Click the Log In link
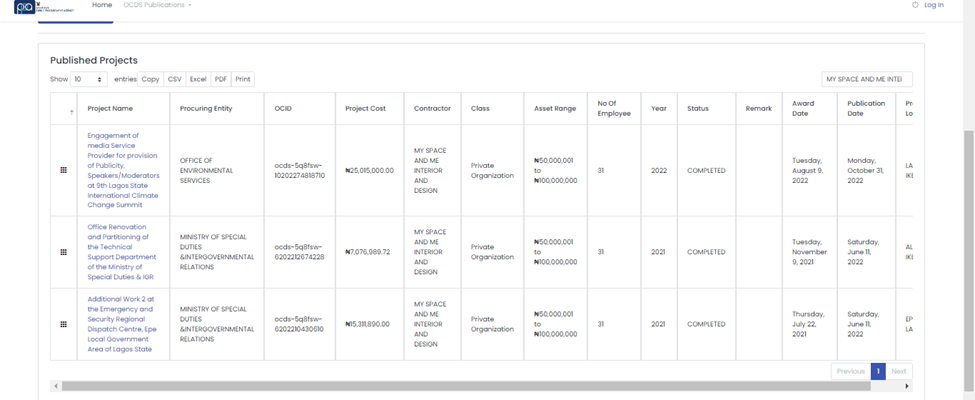Viewport: 975px width, 400px height. 934,5
